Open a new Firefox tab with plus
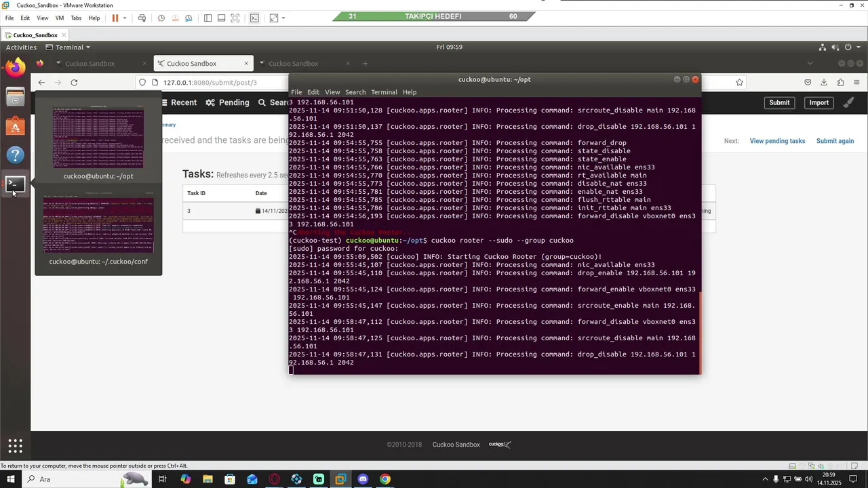Image resolution: width=868 pixels, height=488 pixels. click(365, 64)
